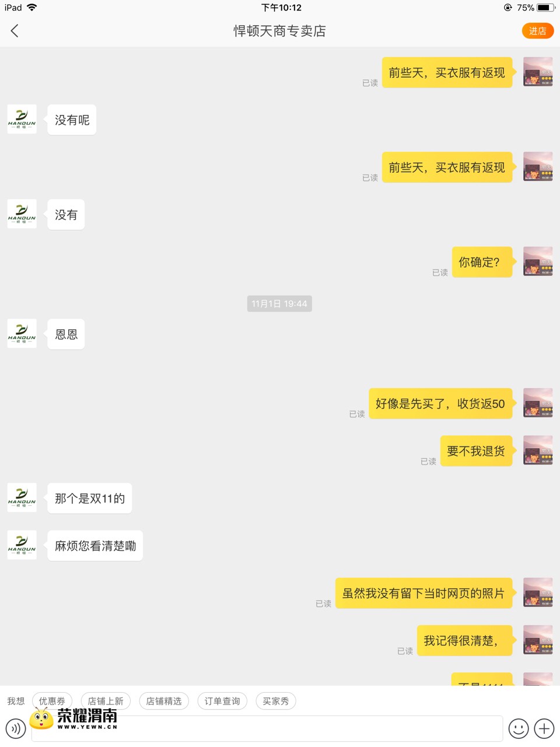Tap the HANDUN avatar beside 没有呢
The width and height of the screenshot is (560, 747).
tap(22, 119)
